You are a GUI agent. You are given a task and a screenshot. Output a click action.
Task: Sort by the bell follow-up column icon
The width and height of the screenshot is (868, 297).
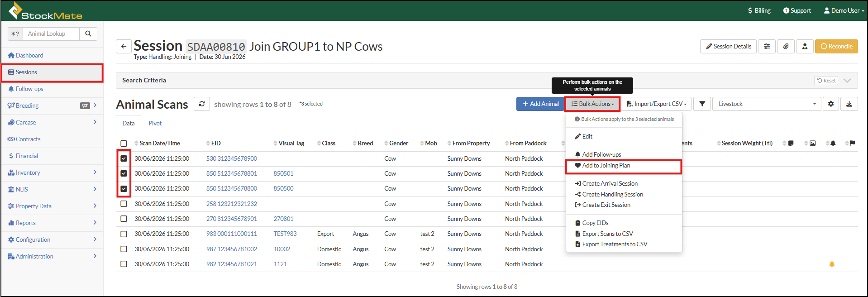833,143
